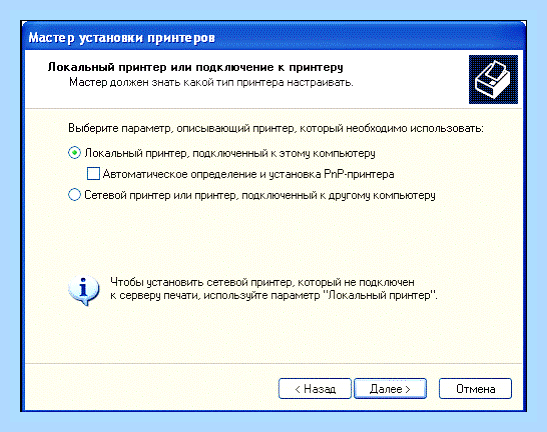The width and height of the screenshot is (547, 432).
Task: Go back with the Назад button
Action: (x=315, y=388)
